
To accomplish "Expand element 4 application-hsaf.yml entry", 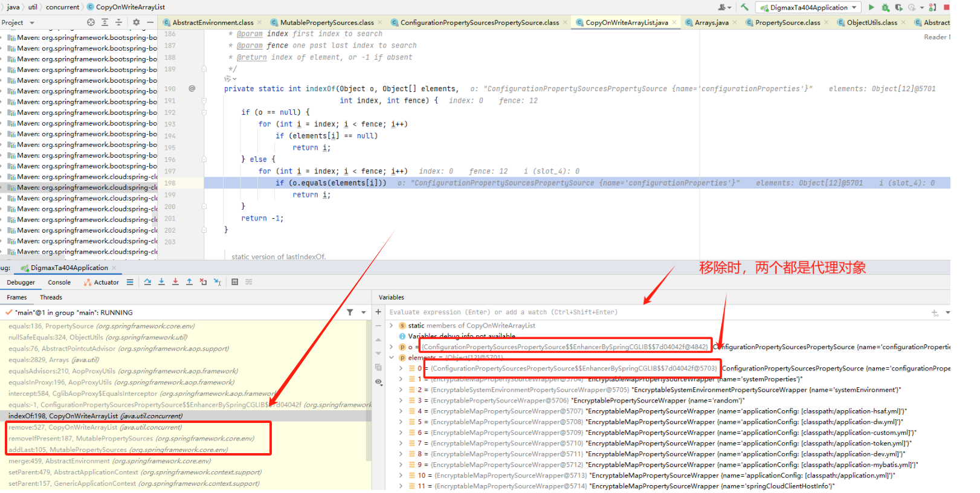I will pyautogui.click(x=401, y=411).
